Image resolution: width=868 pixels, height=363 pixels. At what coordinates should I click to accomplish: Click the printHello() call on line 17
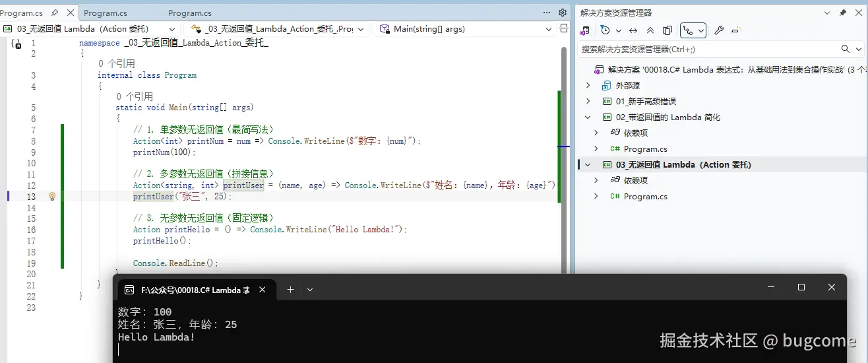pos(162,241)
